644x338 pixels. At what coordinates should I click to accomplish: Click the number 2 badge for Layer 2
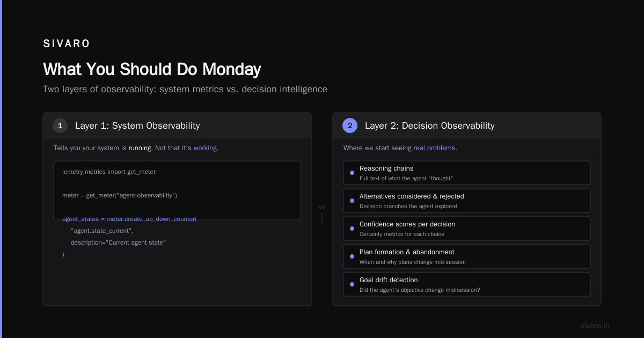350,126
